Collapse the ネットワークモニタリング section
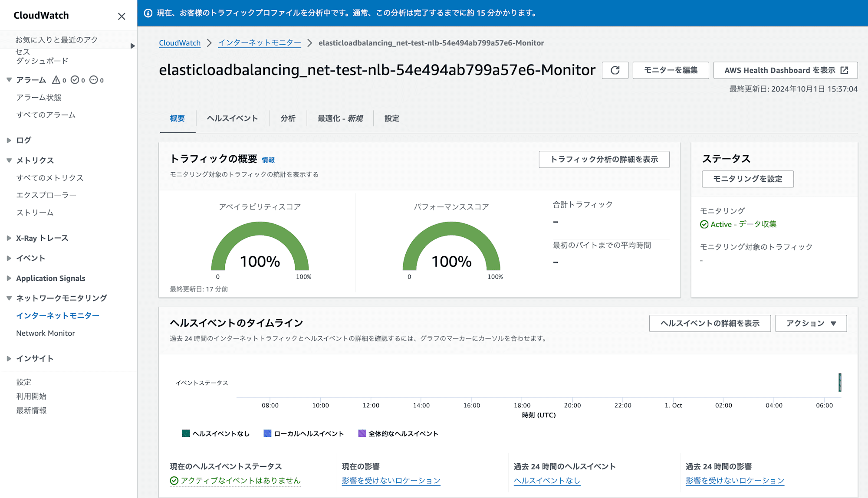The width and height of the screenshot is (868, 498). coord(9,298)
